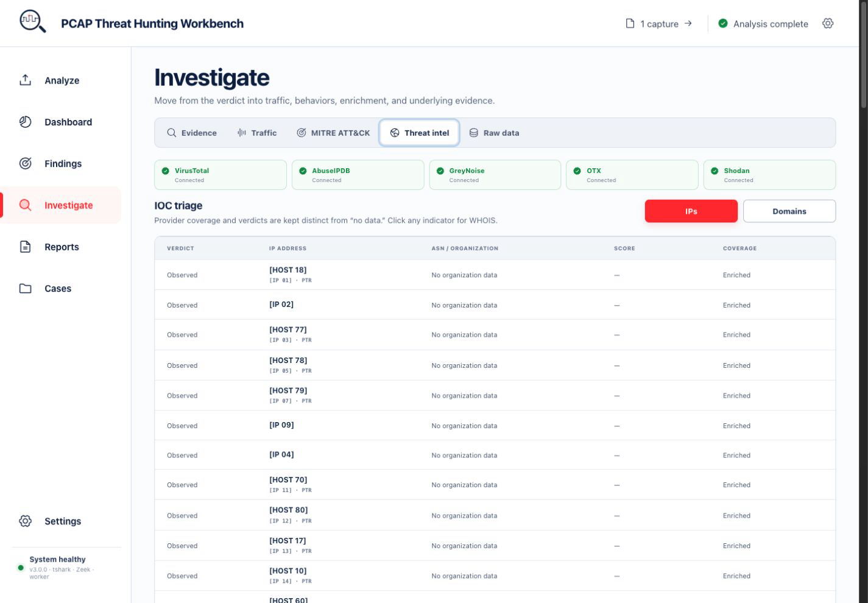Click the Findings target icon

click(x=25, y=163)
